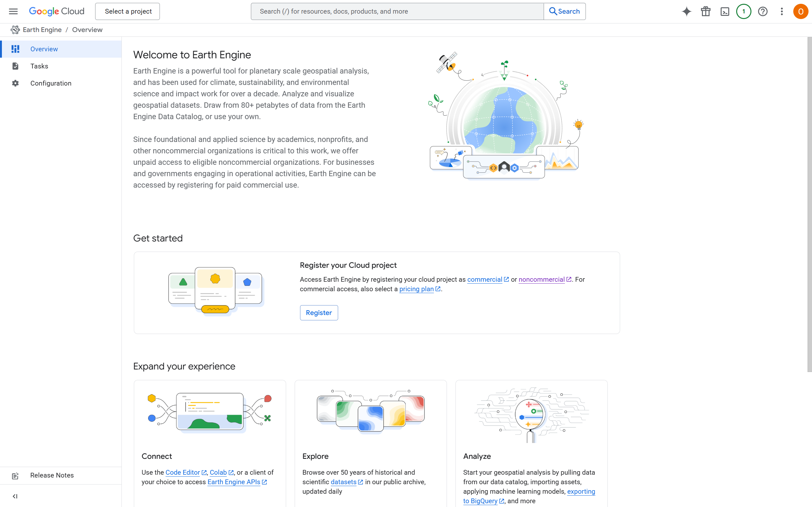Click the Search button
Viewport: 812px width, 507px height.
click(564, 11)
